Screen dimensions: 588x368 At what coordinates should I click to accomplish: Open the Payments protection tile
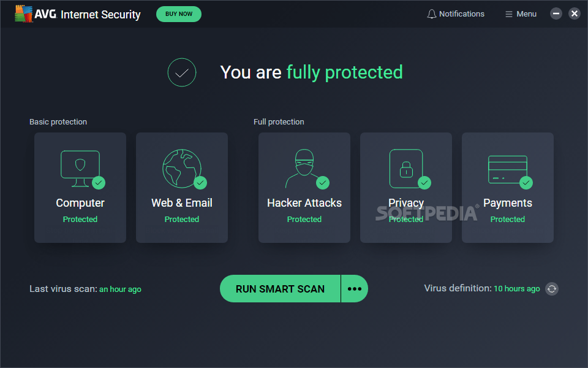(508, 188)
